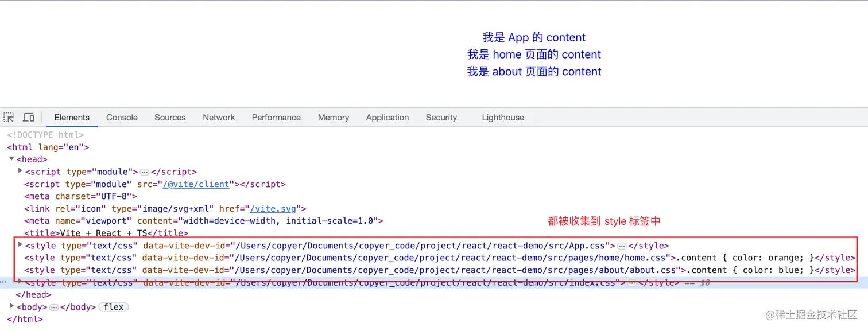Toggle the device toolbar icon
The width and height of the screenshot is (868, 331).
[x=29, y=118]
